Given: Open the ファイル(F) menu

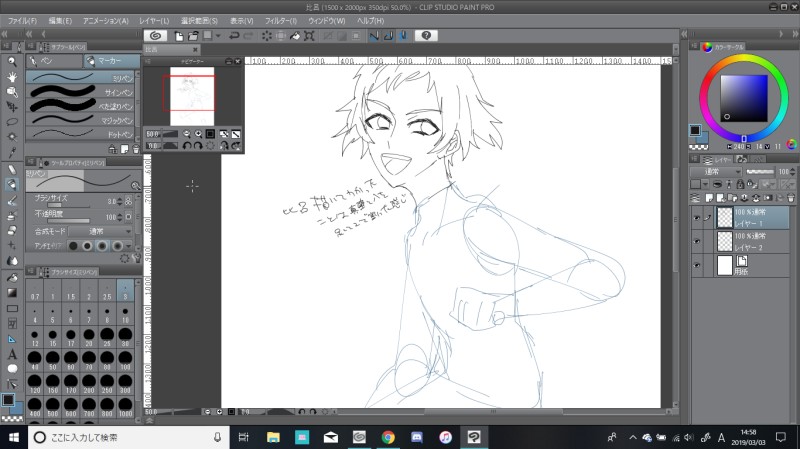Looking at the screenshot, I should [x=22, y=21].
